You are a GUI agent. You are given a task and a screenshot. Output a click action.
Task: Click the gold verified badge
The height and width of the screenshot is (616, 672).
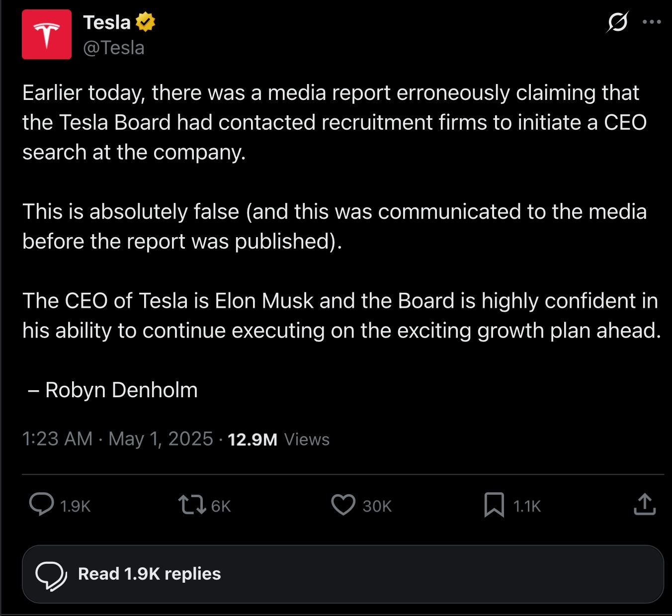pyautogui.click(x=145, y=22)
